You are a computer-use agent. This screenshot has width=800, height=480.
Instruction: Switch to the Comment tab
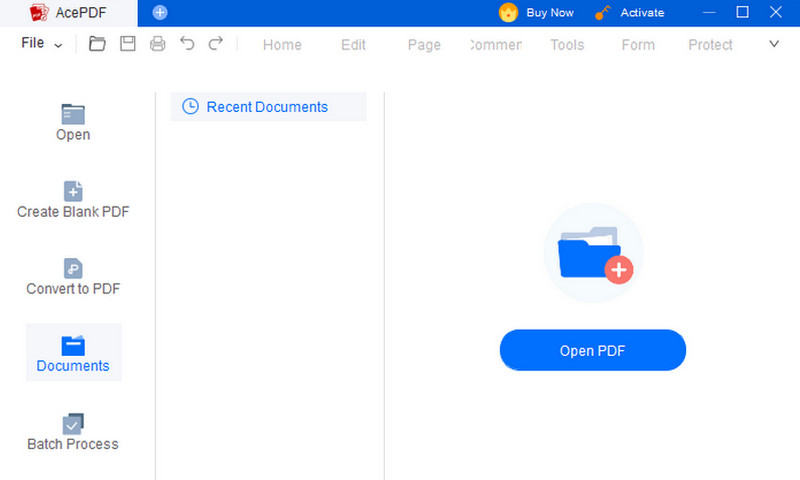495,45
